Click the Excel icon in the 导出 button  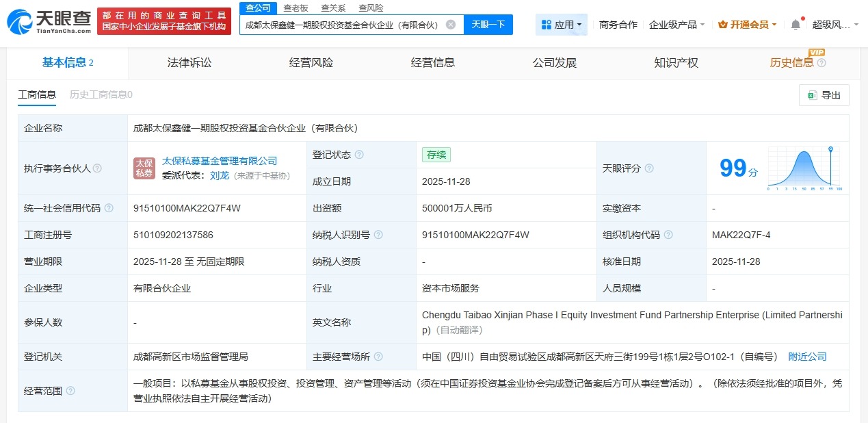(812, 95)
